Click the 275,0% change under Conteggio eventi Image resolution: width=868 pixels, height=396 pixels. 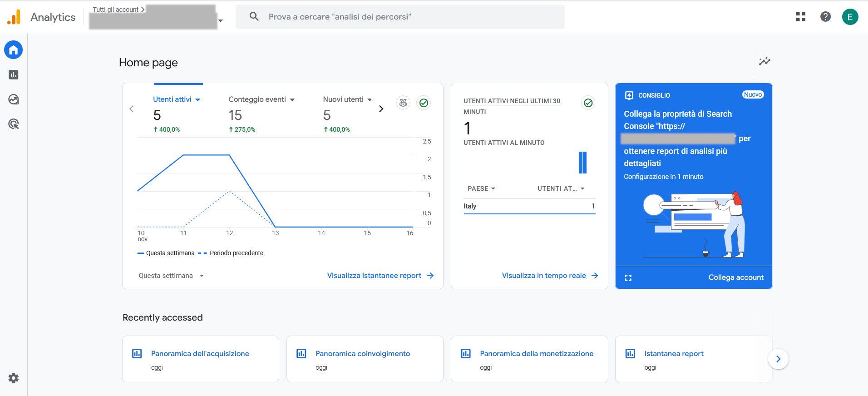pyautogui.click(x=242, y=129)
